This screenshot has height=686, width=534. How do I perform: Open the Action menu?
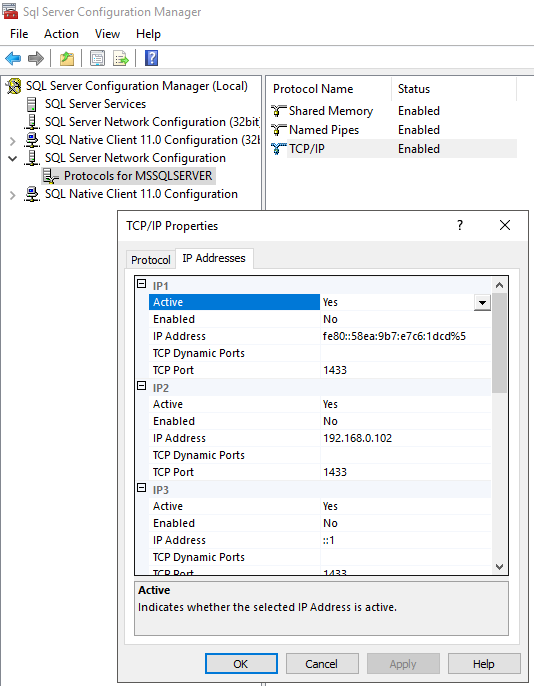click(61, 34)
